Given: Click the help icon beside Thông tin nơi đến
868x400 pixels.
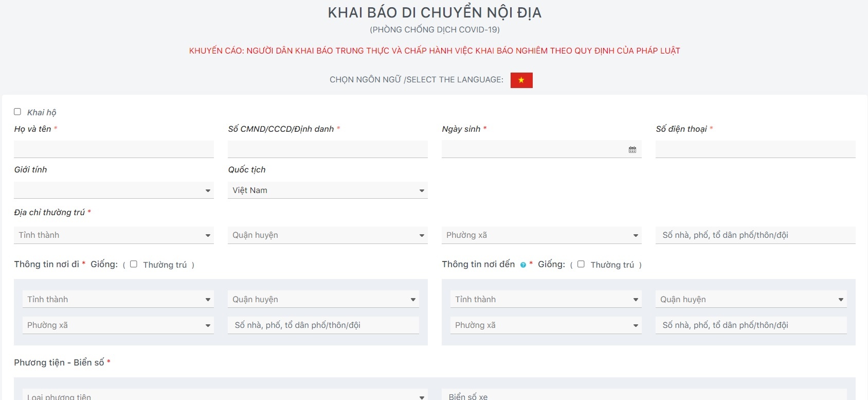Looking at the screenshot, I should pyautogui.click(x=523, y=265).
